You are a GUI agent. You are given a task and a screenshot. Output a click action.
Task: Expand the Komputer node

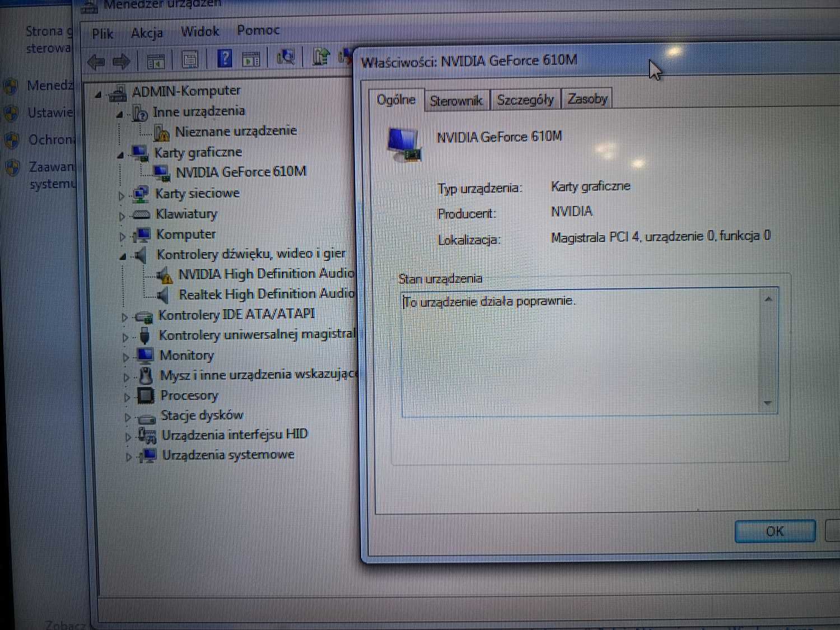pyautogui.click(x=123, y=237)
